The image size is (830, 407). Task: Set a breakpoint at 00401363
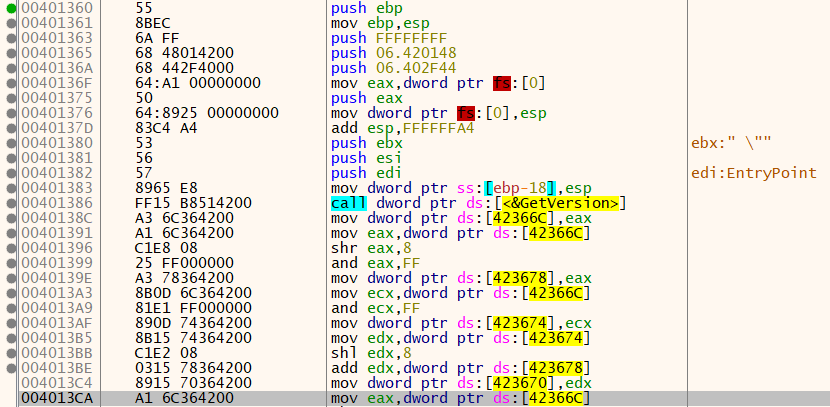coord(10,38)
